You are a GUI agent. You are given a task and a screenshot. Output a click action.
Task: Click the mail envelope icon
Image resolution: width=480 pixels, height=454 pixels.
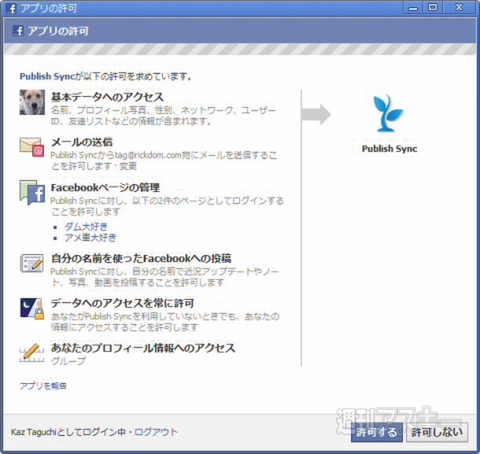(32, 147)
